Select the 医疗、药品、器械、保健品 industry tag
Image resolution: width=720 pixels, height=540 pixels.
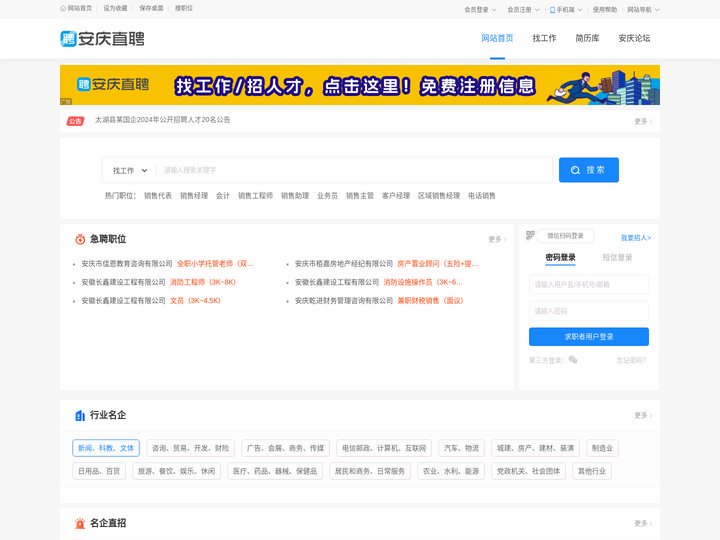(x=275, y=471)
